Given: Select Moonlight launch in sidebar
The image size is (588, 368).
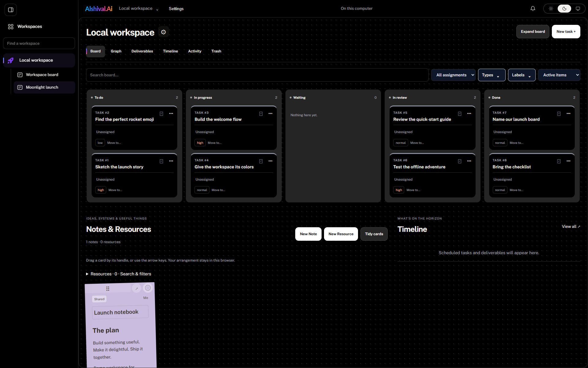Looking at the screenshot, I should (x=44, y=87).
